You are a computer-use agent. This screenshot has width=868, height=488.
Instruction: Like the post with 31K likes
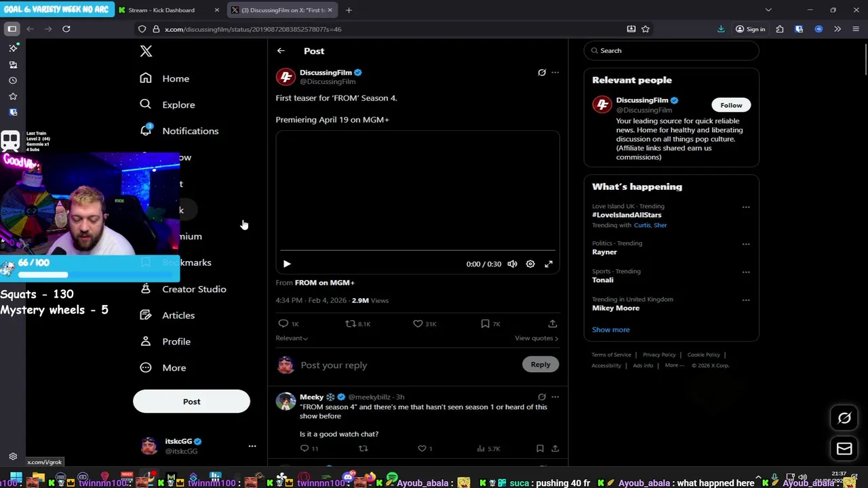[425, 324]
